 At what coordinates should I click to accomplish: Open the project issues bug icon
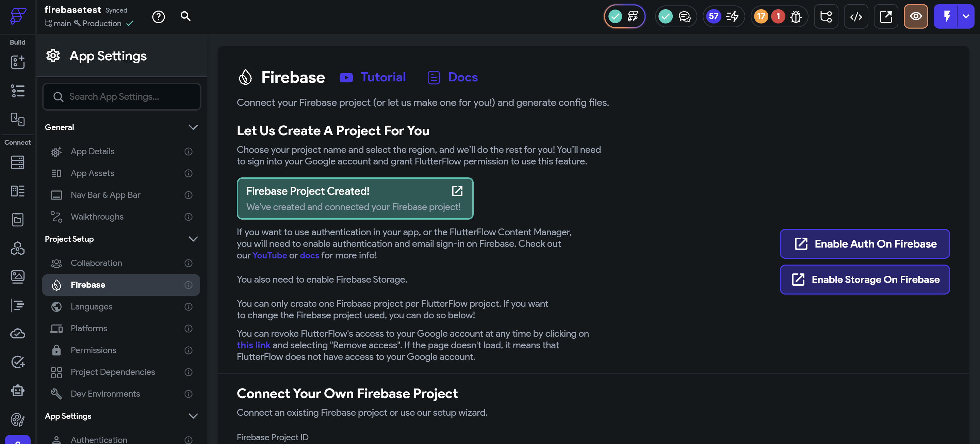pyautogui.click(x=796, y=17)
